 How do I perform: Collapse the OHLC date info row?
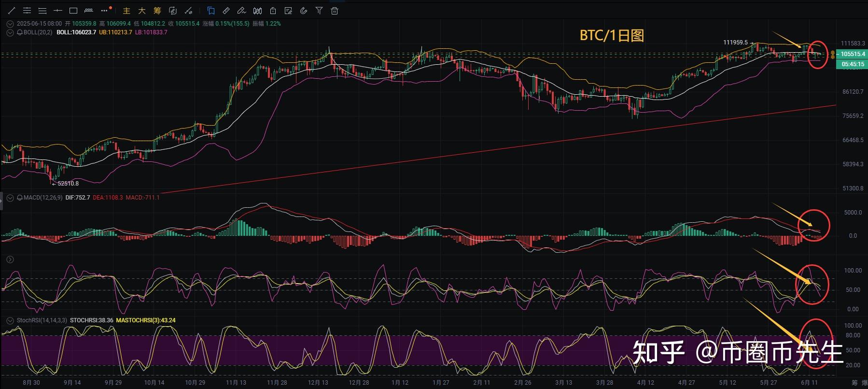click(10, 24)
